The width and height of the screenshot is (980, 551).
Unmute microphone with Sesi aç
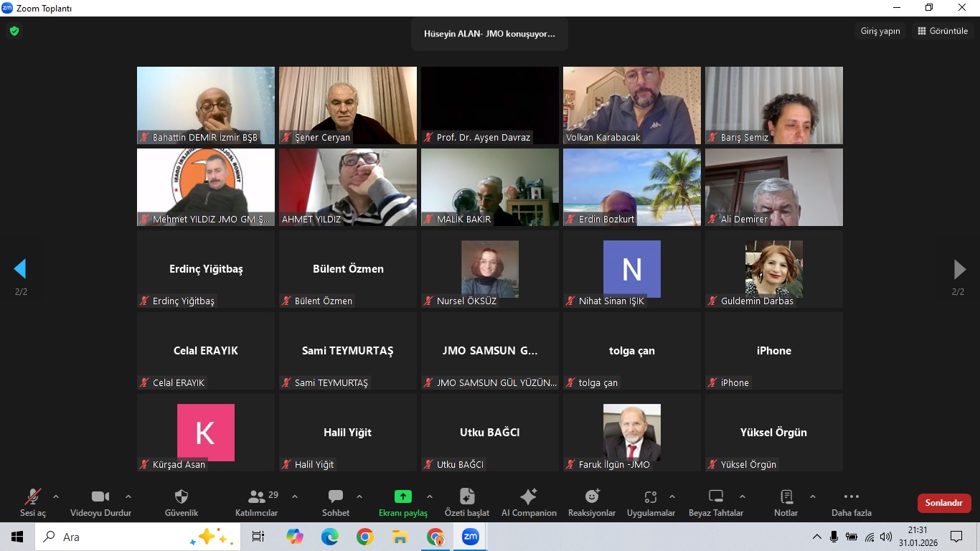tap(33, 497)
